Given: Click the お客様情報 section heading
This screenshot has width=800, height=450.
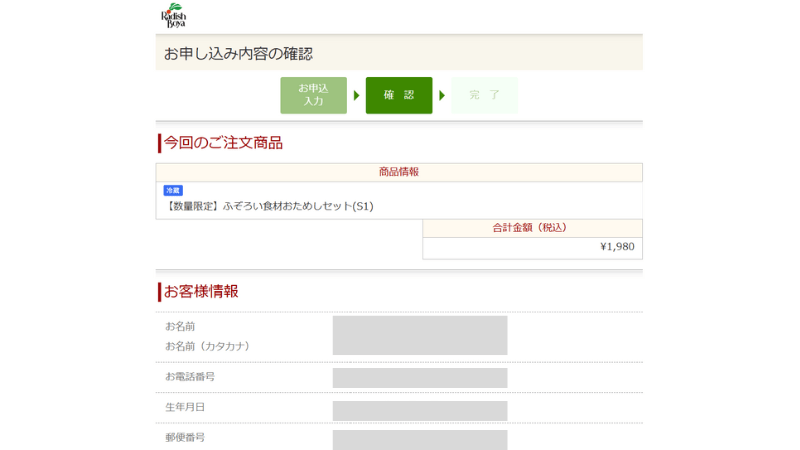Looking at the screenshot, I should [x=201, y=292].
